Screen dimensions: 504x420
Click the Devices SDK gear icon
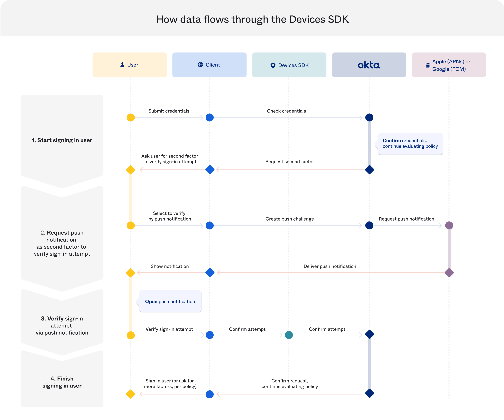click(273, 65)
